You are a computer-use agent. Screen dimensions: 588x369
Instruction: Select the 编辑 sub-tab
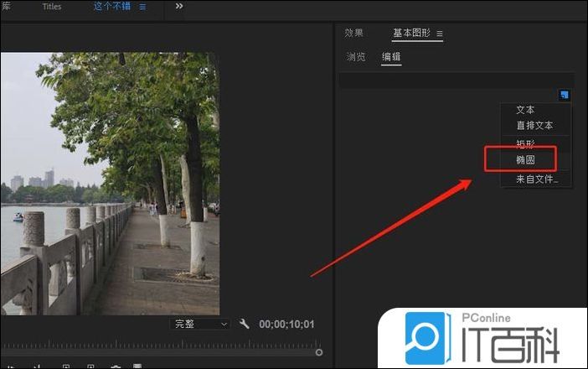click(x=391, y=57)
